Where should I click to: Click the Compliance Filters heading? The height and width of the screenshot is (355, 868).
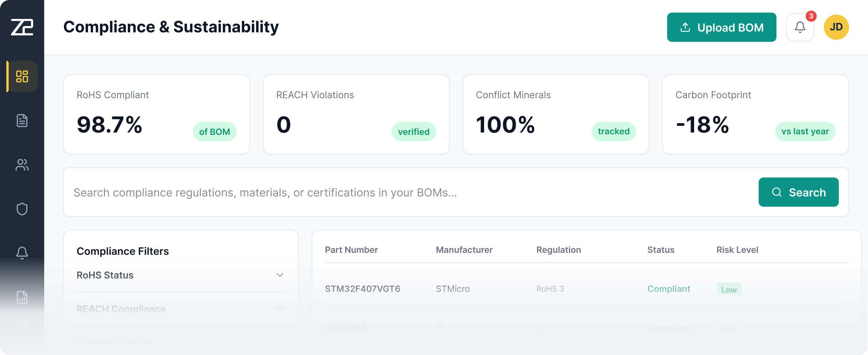pyautogui.click(x=123, y=251)
